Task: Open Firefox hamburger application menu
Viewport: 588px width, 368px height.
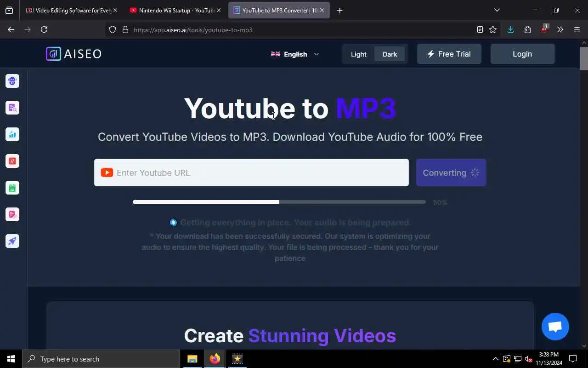Action: click(x=577, y=29)
